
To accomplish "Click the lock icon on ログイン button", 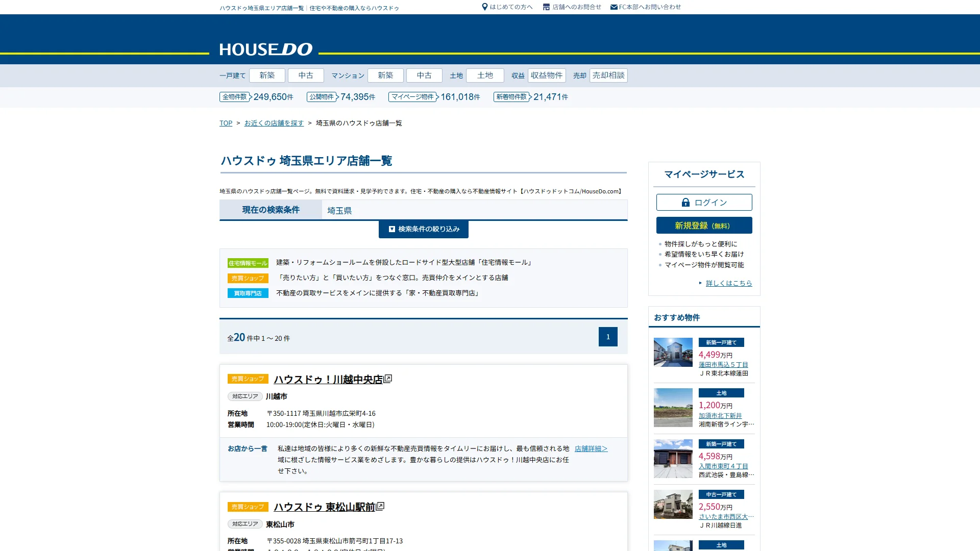I will pos(685,203).
